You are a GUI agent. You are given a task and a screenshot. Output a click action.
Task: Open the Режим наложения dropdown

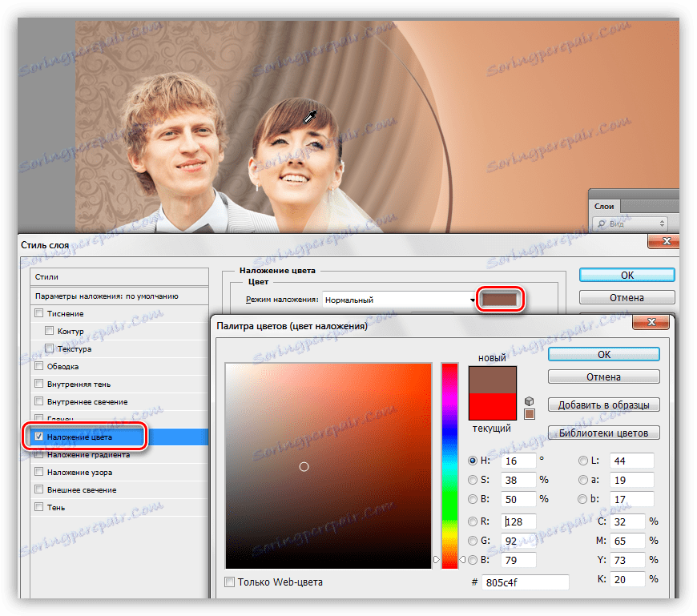399,300
